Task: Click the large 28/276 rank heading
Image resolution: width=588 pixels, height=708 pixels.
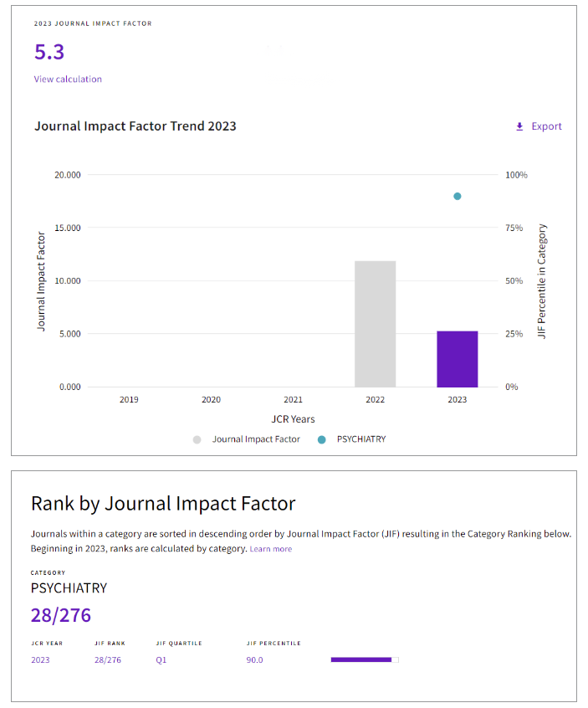Action: tap(60, 616)
